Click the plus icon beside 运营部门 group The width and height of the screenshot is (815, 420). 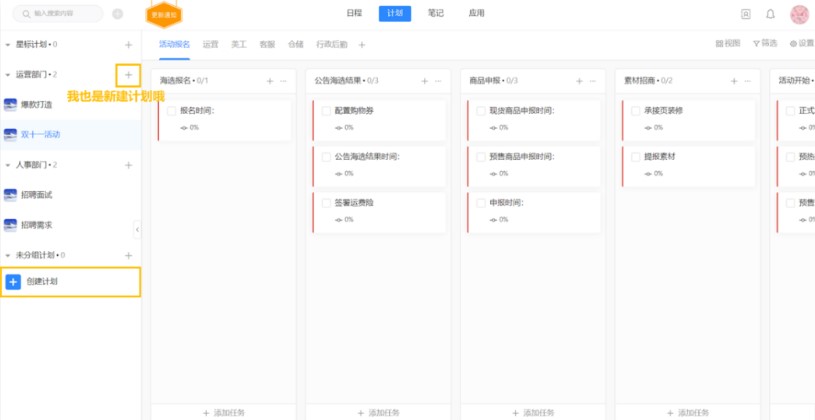point(128,75)
